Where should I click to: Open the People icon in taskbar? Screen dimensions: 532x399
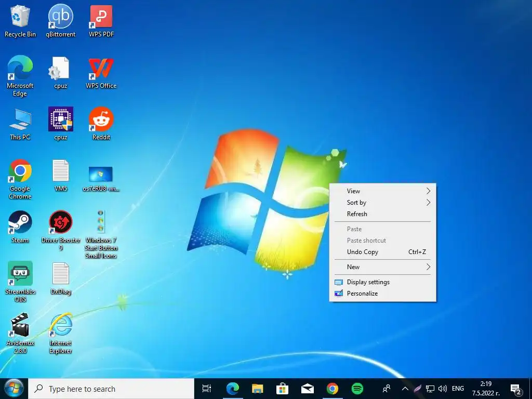(x=386, y=389)
